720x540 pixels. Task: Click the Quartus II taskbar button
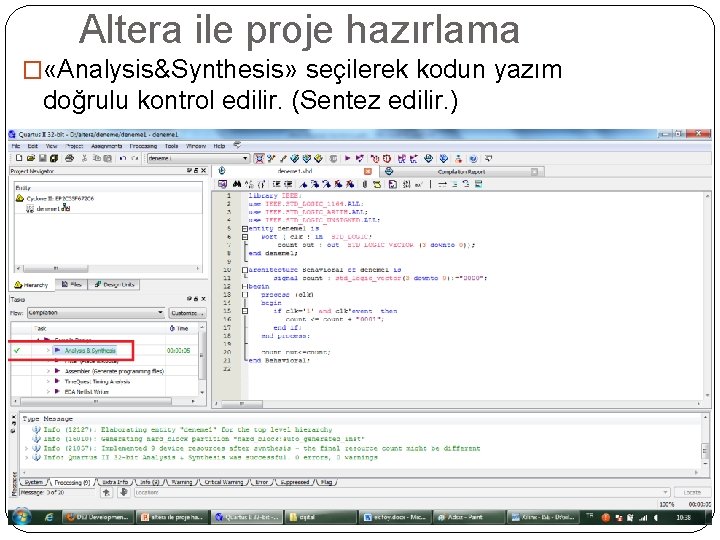247,517
